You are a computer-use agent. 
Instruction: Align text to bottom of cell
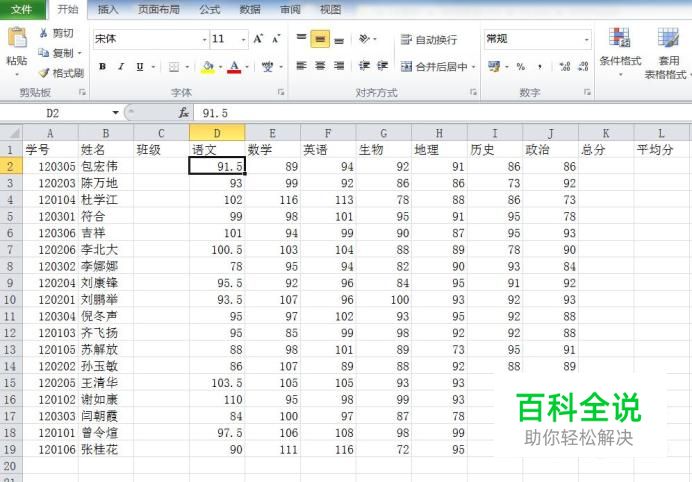pyautogui.click(x=339, y=39)
